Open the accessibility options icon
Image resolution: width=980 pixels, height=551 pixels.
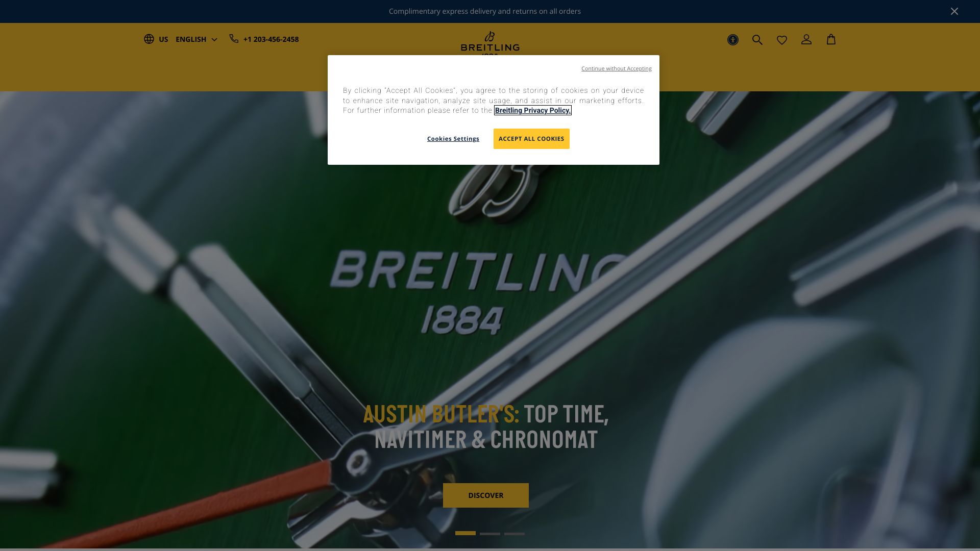[733, 40]
